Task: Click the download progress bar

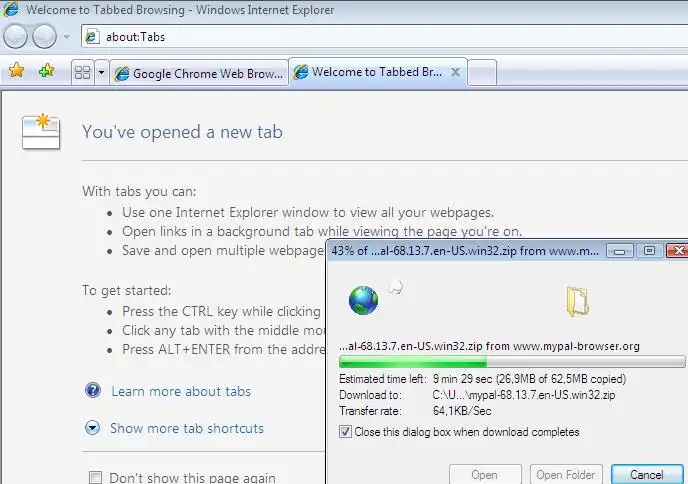Action: [x=512, y=362]
